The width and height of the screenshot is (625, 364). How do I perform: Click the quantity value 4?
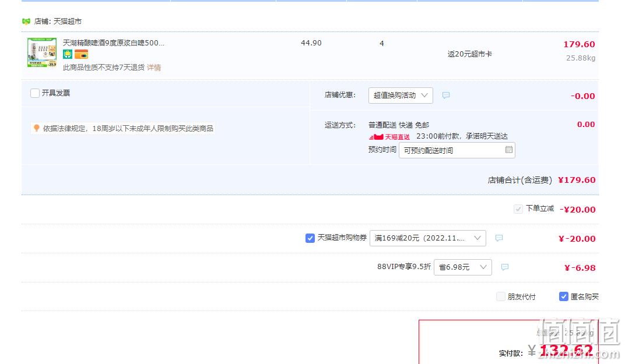tap(382, 44)
